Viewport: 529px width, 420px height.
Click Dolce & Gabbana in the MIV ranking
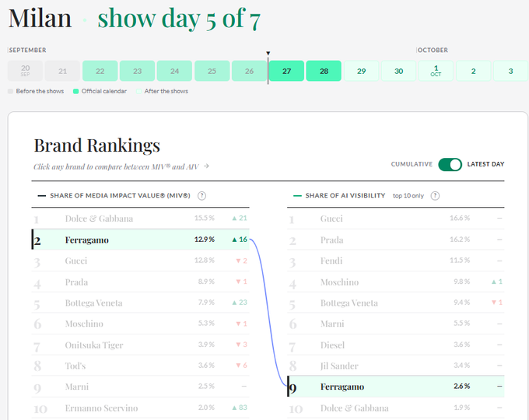point(140,219)
